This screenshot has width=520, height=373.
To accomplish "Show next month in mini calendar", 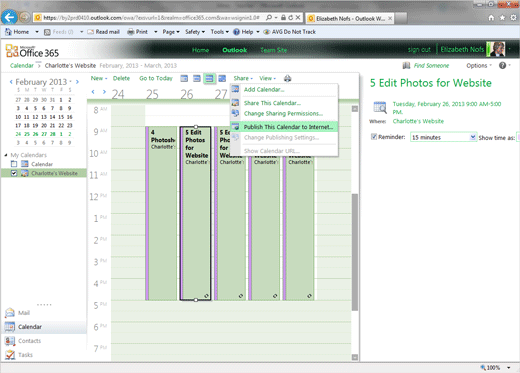I will tap(77, 82).
